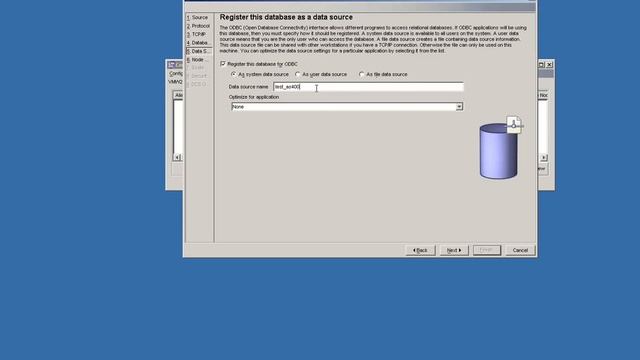
Task: Open the 6. Node options step
Action: (198, 60)
